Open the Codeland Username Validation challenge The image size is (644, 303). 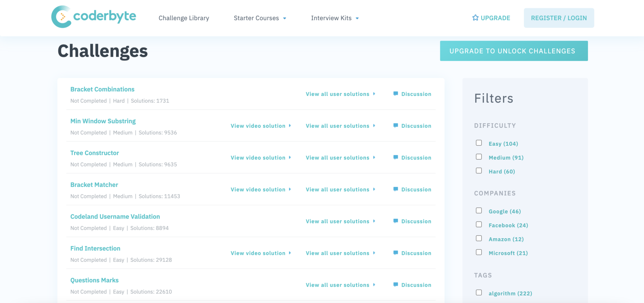pyautogui.click(x=115, y=216)
